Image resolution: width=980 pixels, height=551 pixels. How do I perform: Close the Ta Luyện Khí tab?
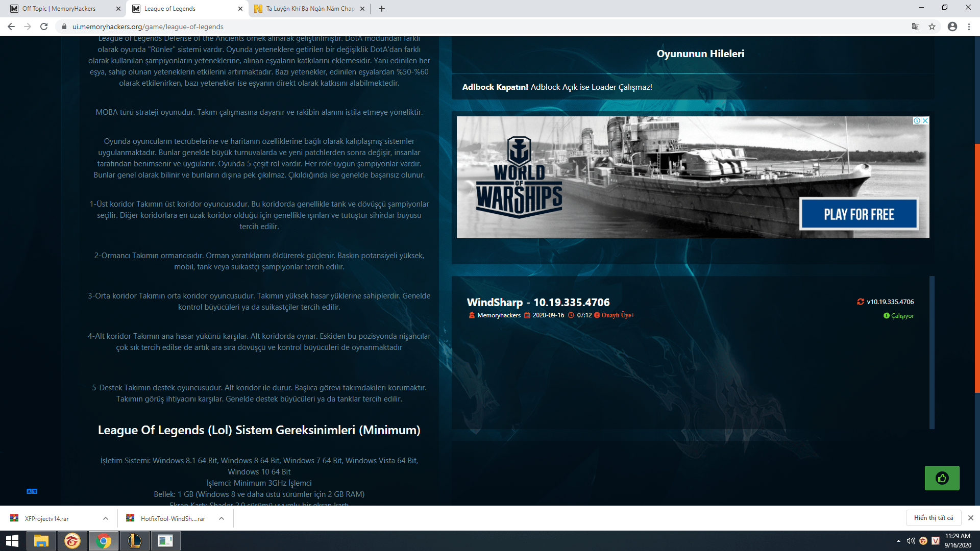click(362, 9)
